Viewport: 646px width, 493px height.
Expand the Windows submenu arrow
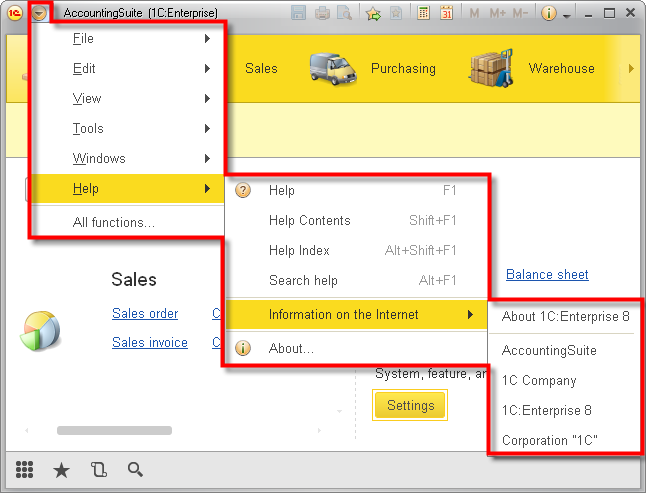pos(207,159)
